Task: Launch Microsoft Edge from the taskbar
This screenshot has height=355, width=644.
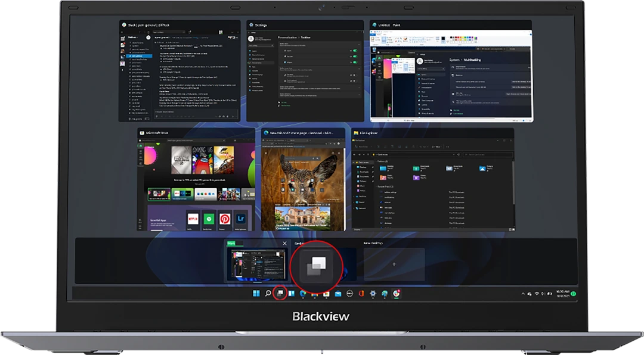Action: pos(303,294)
